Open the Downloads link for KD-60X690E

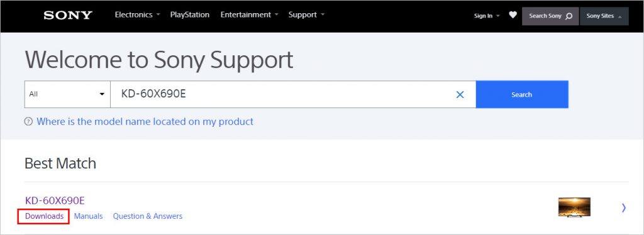coord(45,216)
